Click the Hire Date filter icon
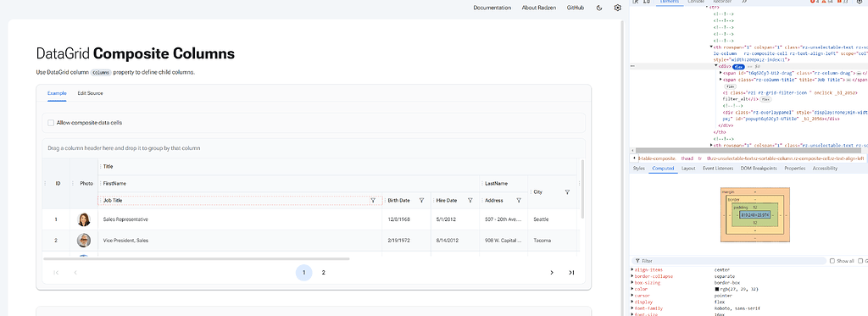Image resolution: width=868 pixels, height=316 pixels. (x=470, y=200)
